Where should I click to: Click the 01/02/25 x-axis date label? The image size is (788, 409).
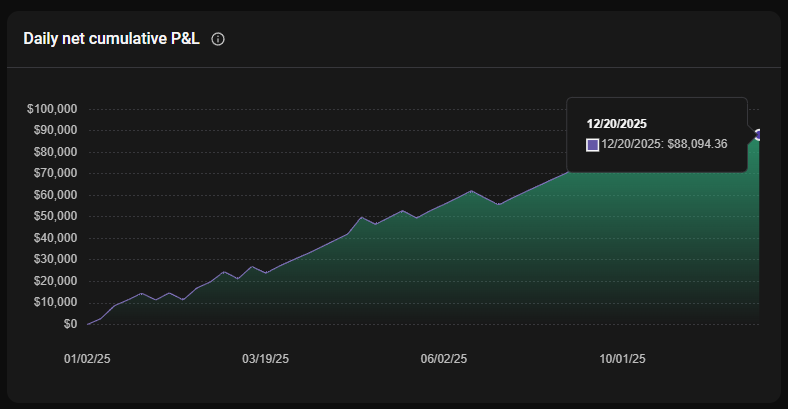[x=87, y=358]
